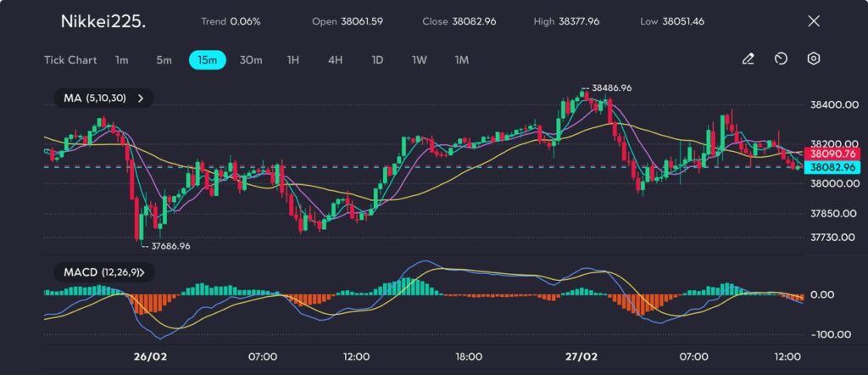This screenshot has height=375, width=868.
Task: Open the hexagon chart settings icon
Action: click(x=813, y=59)
